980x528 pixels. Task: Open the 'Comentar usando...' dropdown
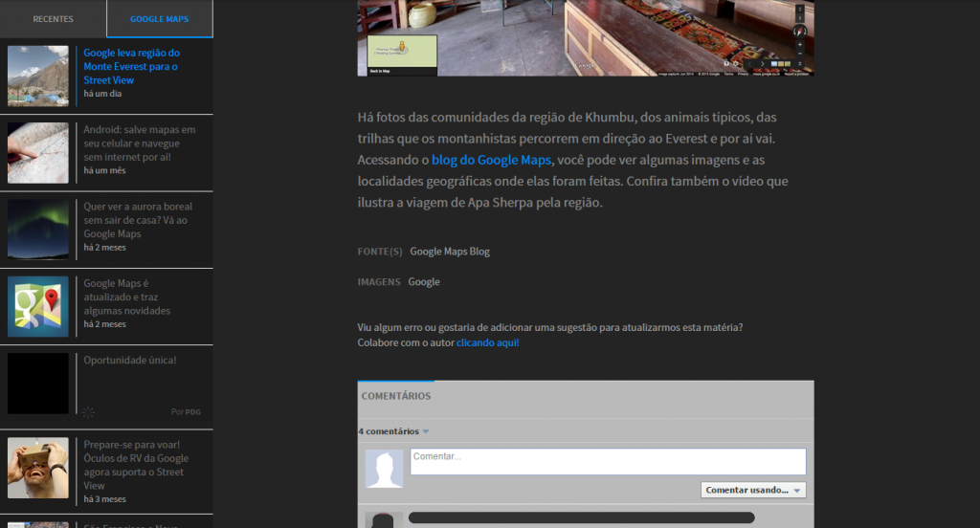753,490
